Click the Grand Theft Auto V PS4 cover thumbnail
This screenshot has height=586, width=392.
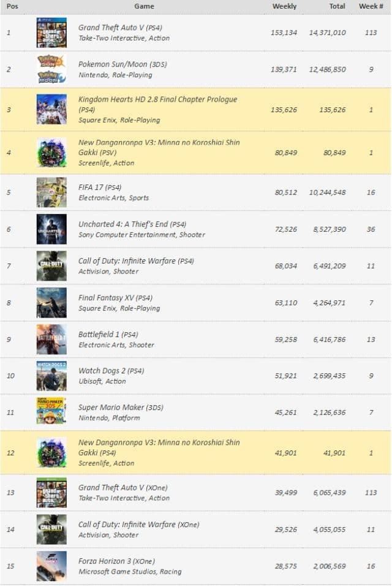(51, 32)
